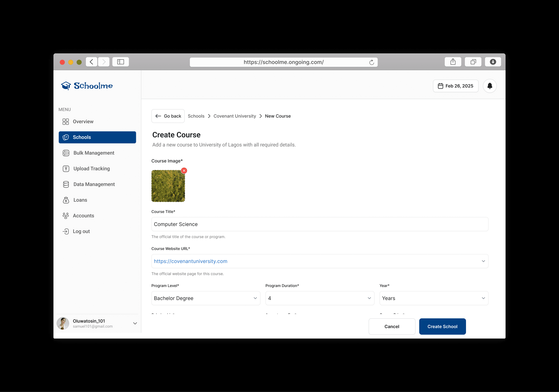559x392 pixels.
Task: Click the Loans money bag icon
Action: pos(66,200)
